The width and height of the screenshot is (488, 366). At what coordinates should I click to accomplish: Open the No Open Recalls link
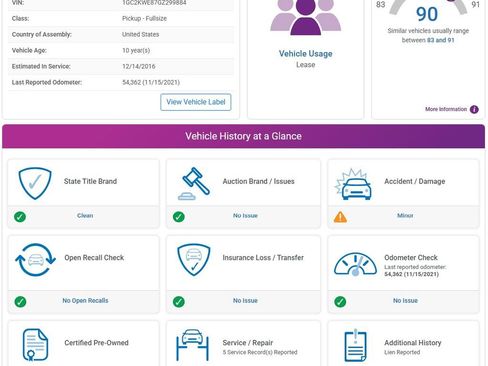click(x=85, y=300)
